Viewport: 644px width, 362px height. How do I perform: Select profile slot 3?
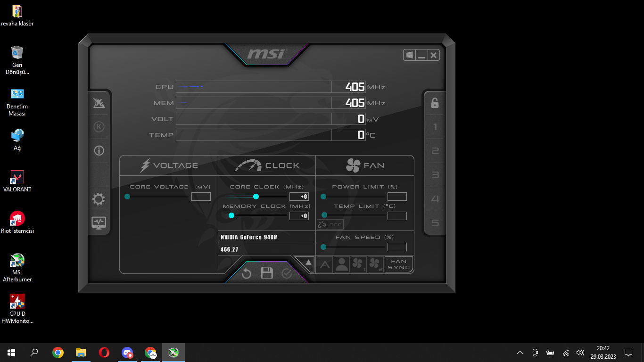pos(435,175)
